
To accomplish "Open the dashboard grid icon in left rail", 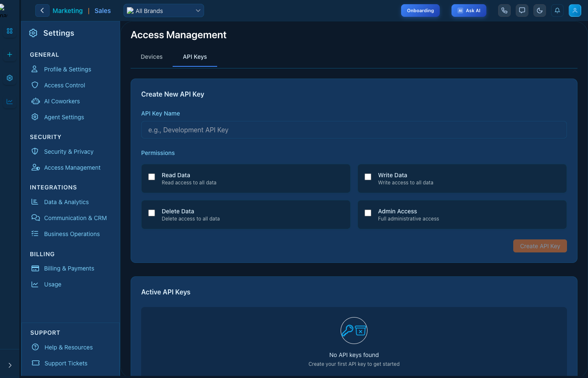I will pos(10,31).
